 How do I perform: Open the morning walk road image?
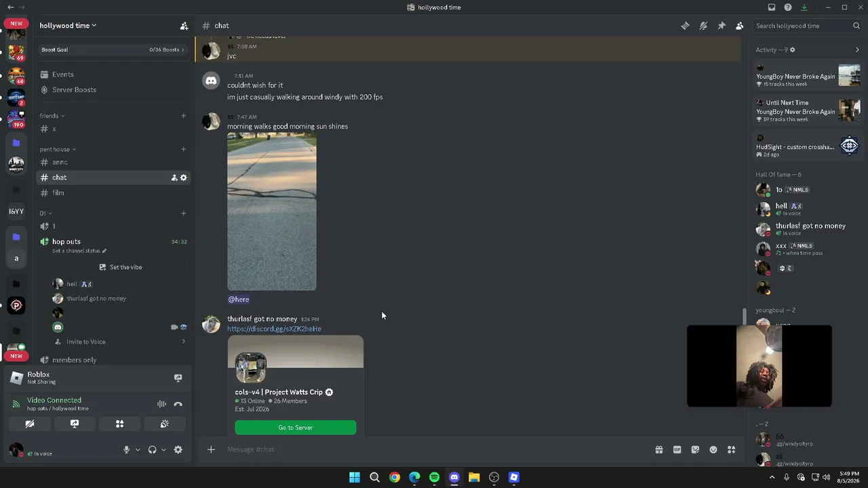[272, 212]
